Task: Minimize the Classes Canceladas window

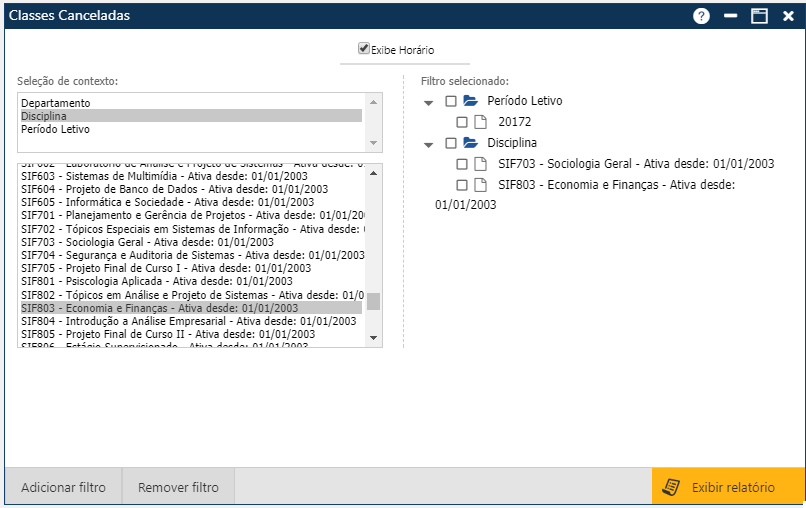Action: point(730,16)
